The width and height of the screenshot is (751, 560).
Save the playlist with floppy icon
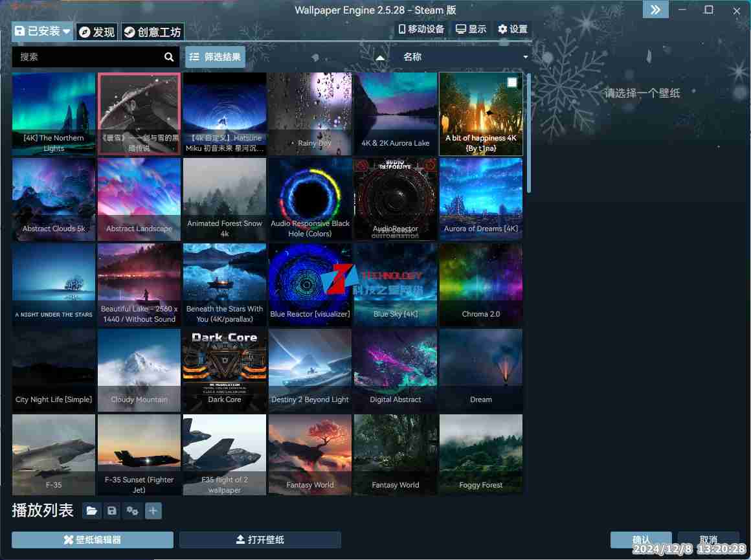(112, 511)
